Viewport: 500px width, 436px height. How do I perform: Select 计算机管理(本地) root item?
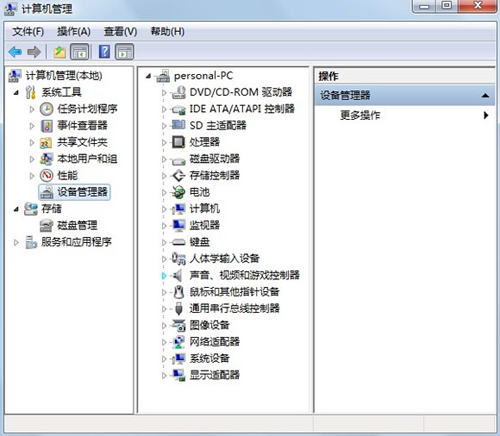64,76
